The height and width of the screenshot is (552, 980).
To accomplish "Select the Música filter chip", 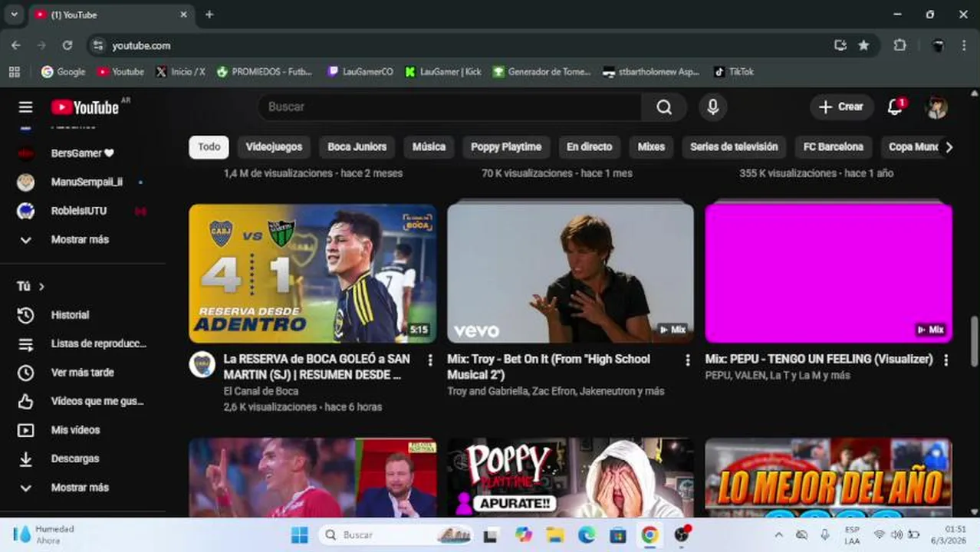I will pyautogui.click(x=429, y=147).
